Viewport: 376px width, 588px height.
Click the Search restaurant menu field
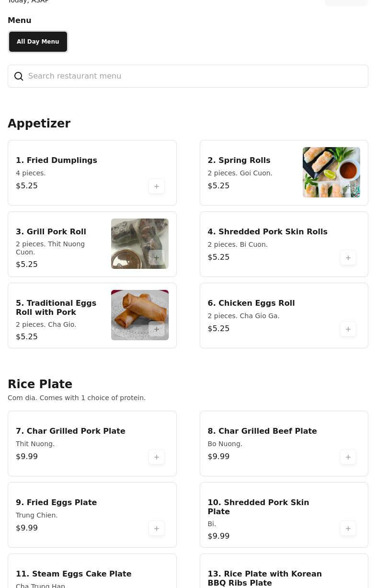pos(192,76)
